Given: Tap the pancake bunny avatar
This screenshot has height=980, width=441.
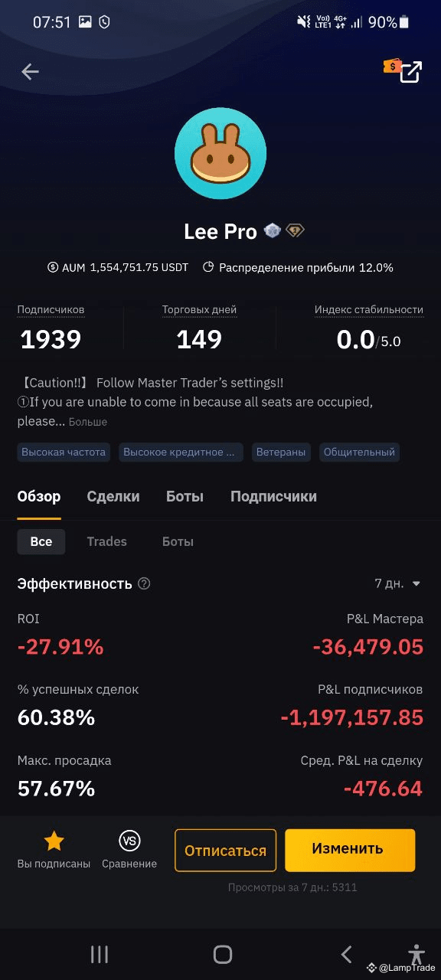Looking at the screenshot, I should pos(220,153).
